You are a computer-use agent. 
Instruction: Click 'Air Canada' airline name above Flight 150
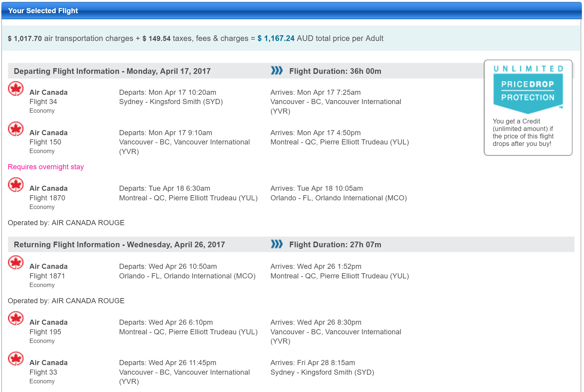[48, 133]
